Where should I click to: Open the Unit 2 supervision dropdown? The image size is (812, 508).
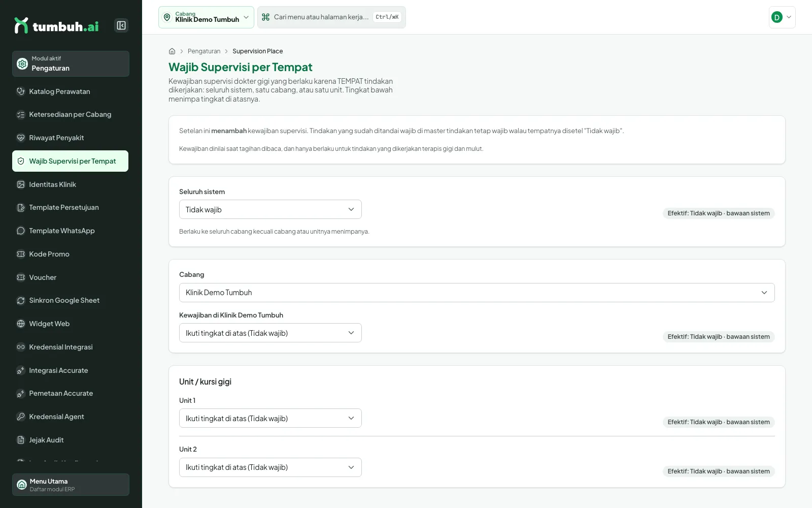270,467
